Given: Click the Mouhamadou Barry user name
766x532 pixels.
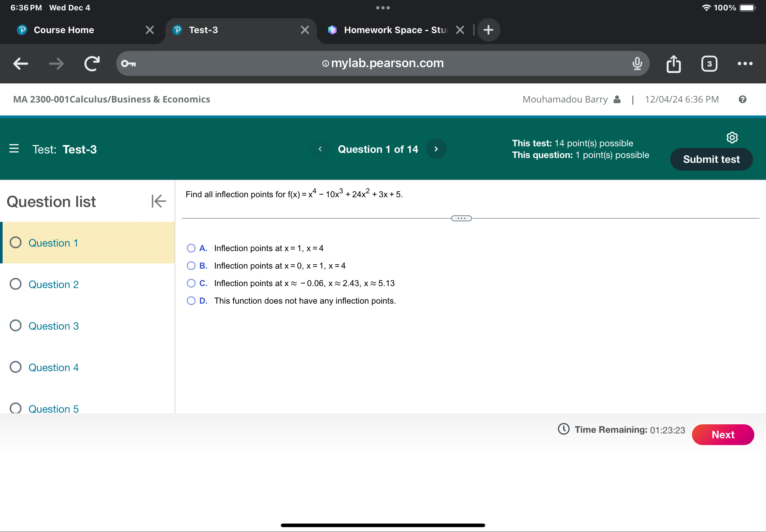Looking at the screenshot, I should point(565,99).
